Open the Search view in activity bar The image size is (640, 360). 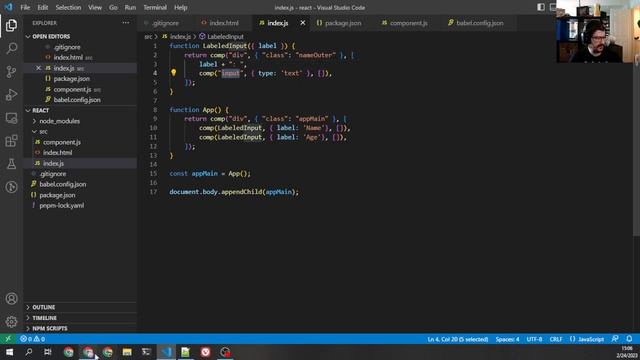click(x=11, y=49)
